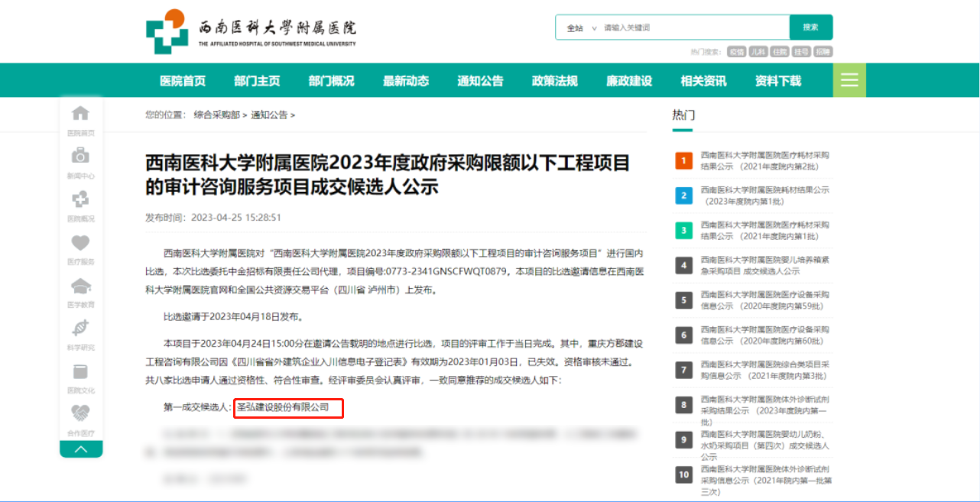The height and width of the screenshot is (502, 980).
Task: Click the hospital logo in header
Action: [167, 31]
